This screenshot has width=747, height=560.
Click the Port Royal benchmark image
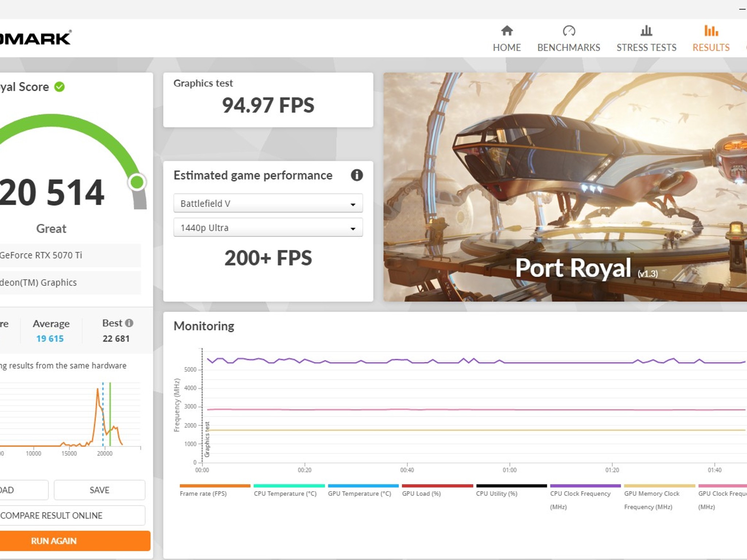565,187
